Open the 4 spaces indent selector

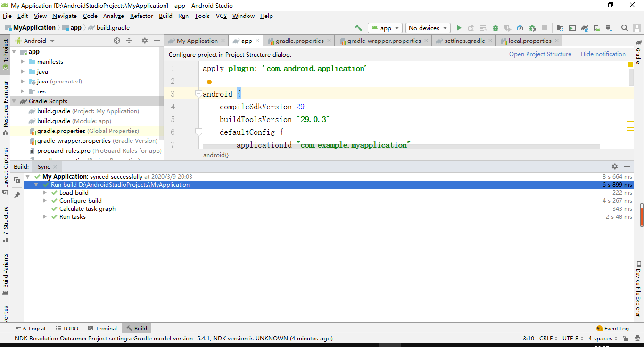click(603, 338)
